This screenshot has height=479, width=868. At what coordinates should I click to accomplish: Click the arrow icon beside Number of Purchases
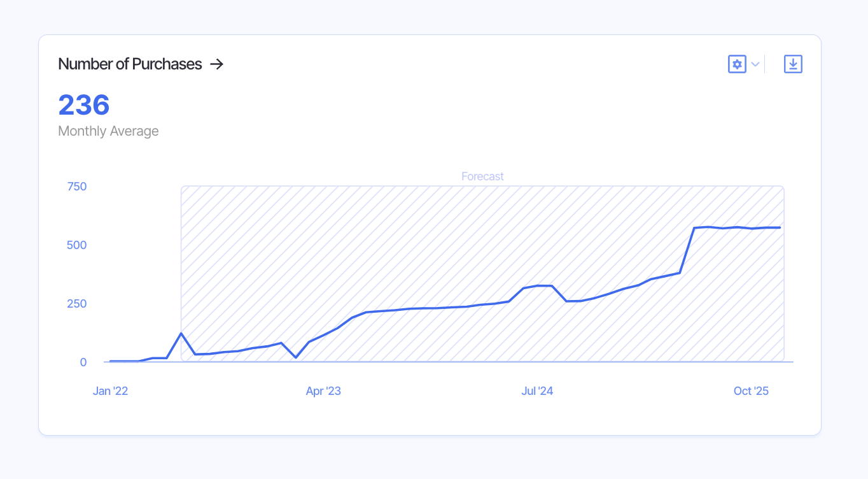pos(217,64)
